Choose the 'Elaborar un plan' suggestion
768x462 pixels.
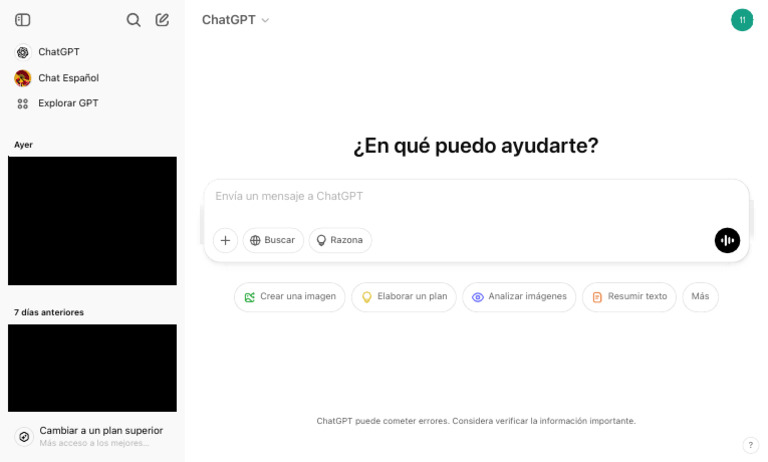tap(404, 297)
